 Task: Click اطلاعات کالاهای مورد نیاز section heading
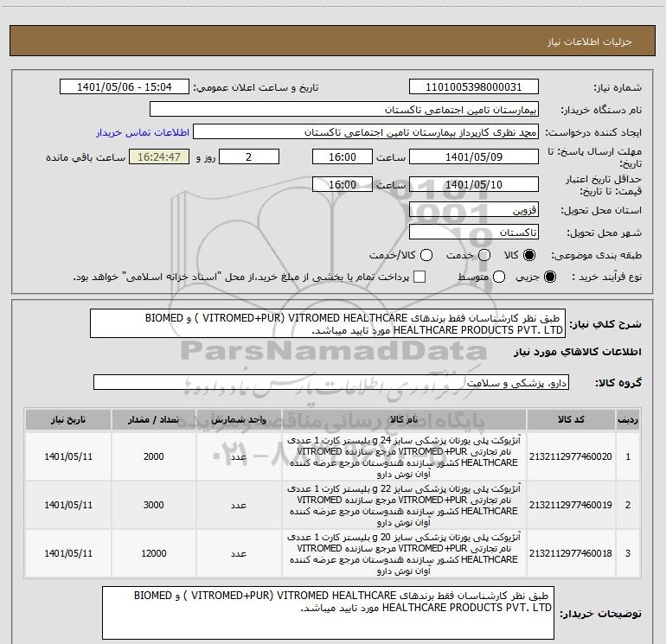pos(577,352)
